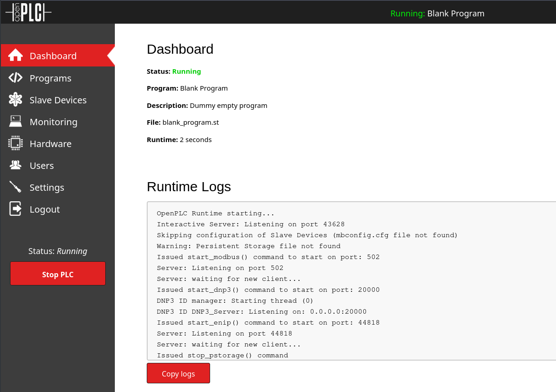
Task: Click the Slave Devices network icon
Action: 15,100
